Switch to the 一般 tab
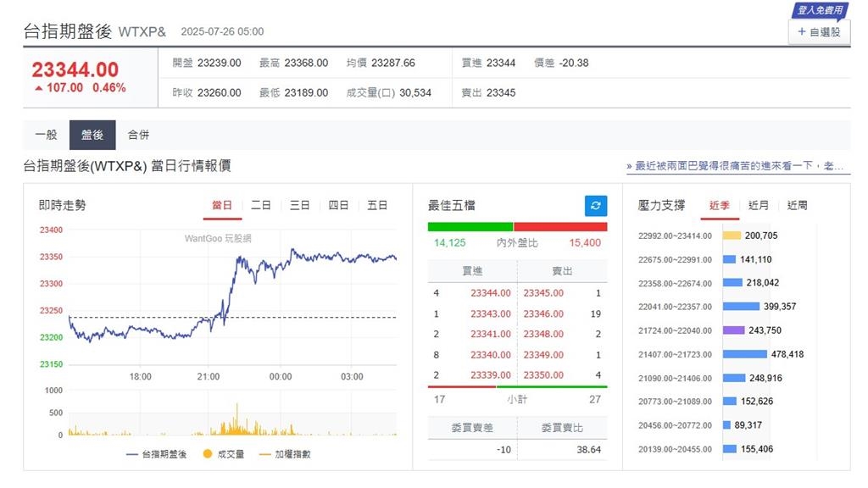The image size is (868, 488). (x=45, y=134)
